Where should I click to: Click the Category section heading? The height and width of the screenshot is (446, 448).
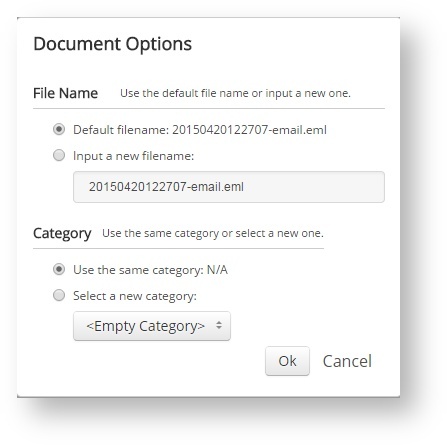[62, 234]
